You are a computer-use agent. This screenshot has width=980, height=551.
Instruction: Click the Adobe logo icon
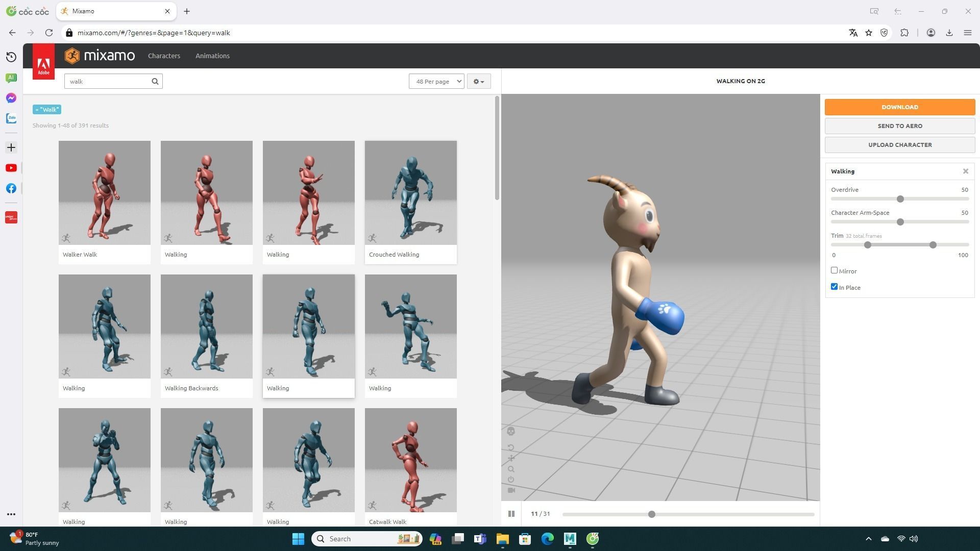pyautogui.click(x=43, y=62)
